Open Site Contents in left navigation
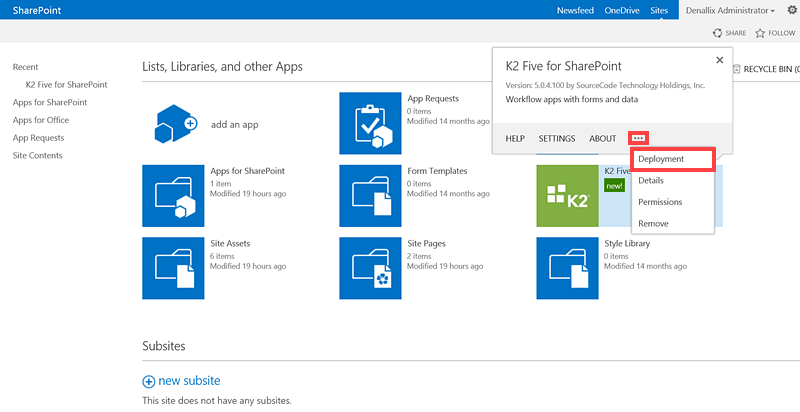The image size is (800, 412). (x=37, y=155)
